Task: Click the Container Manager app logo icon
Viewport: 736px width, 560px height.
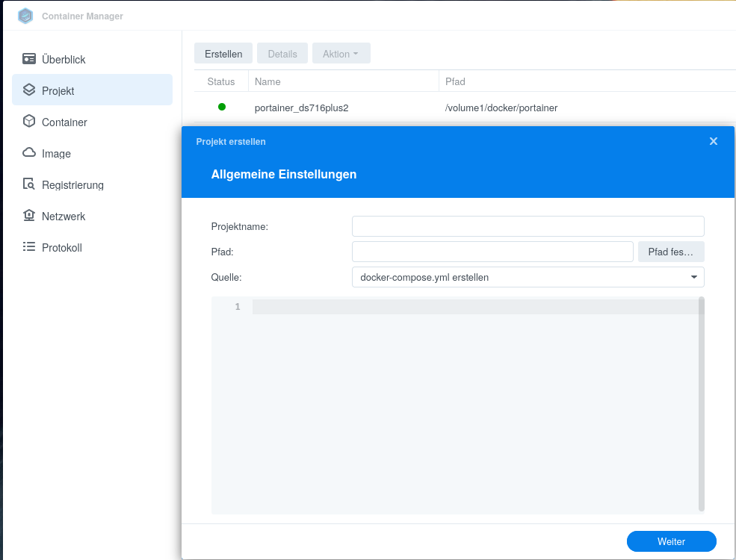Action: click(x=25, y=16)
